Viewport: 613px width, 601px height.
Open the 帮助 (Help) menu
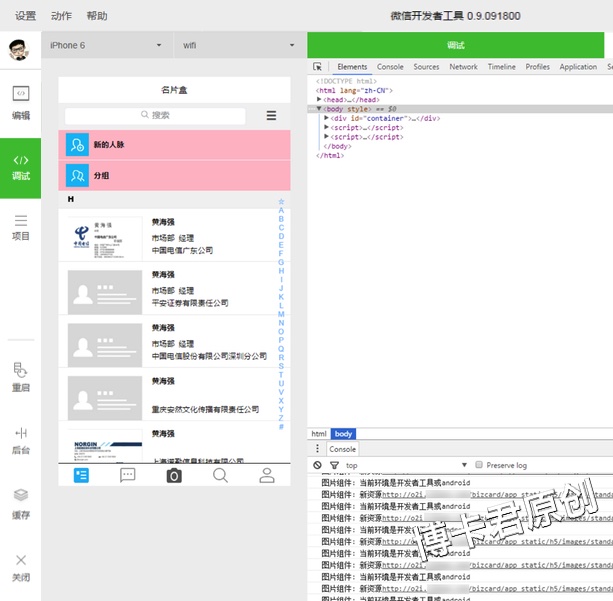point(97,16)
